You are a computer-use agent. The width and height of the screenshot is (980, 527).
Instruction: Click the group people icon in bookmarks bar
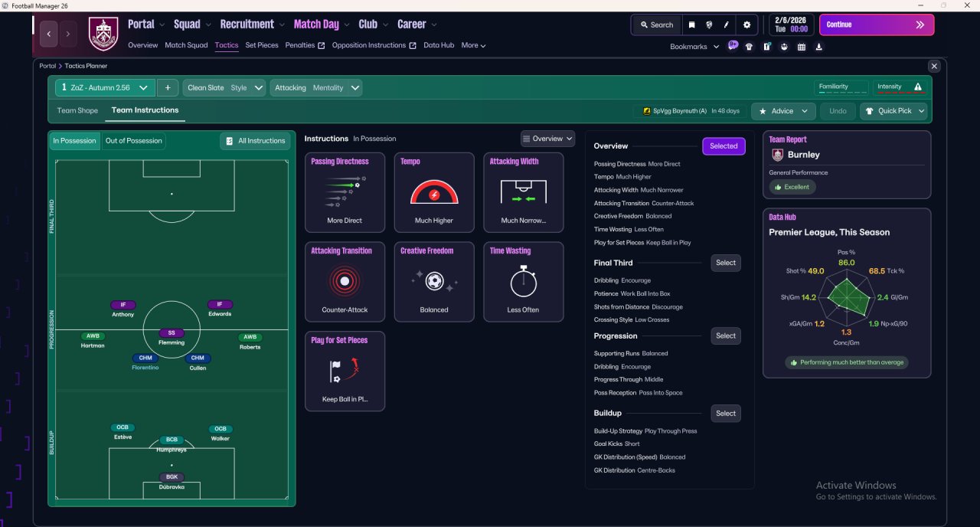tap(784, 47)
